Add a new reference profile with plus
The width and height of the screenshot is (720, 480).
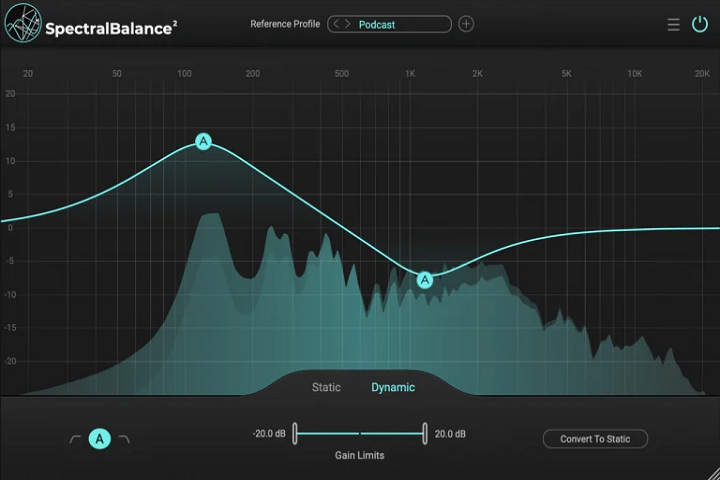point(466,24)
